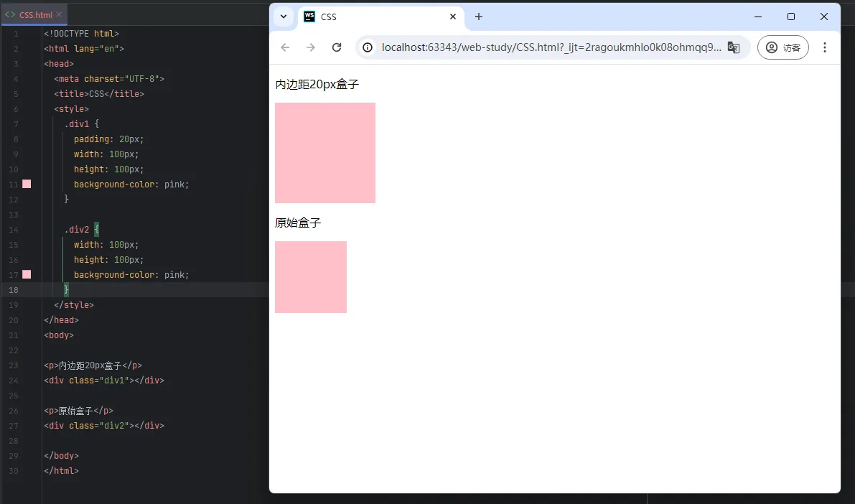Open the tab search chevron dropdown
Screen dimensions: 855x504
pos(283,16)
